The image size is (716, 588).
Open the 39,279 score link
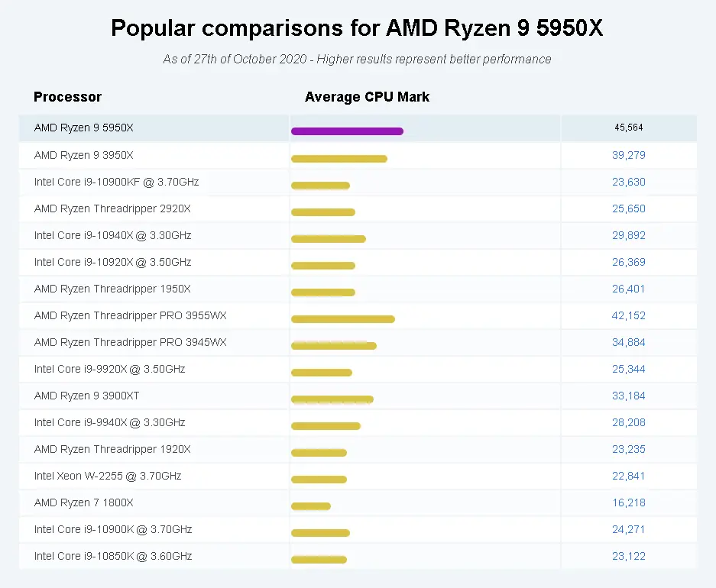pyautogui.click(x=628, y=155)
